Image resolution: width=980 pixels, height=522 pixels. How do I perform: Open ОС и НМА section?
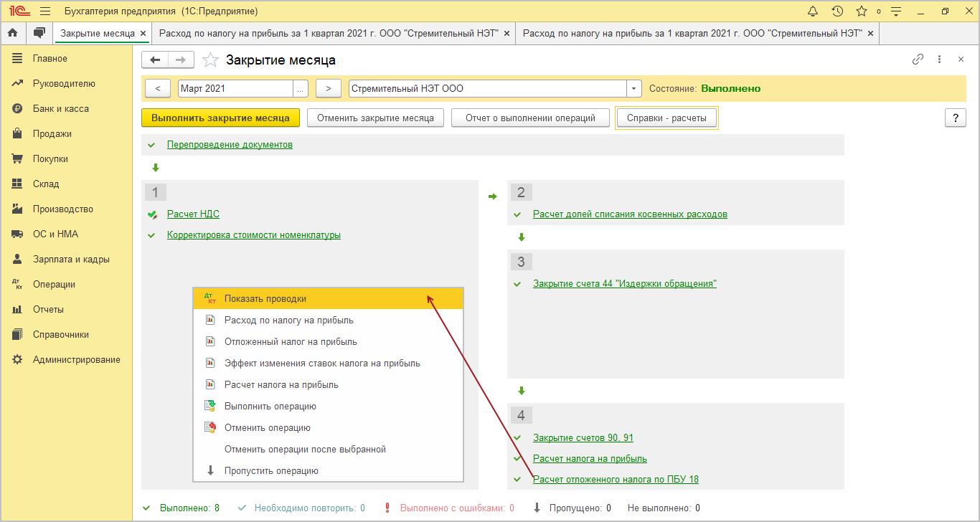[56, 234]
